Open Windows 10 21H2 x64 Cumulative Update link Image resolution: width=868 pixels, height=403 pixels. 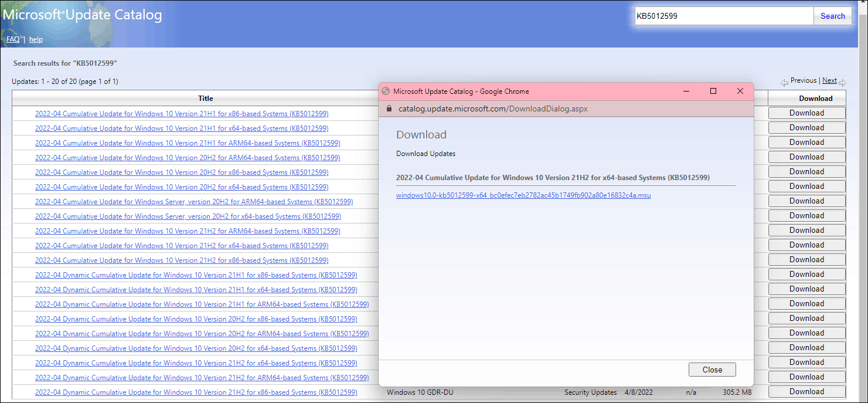pos(182,246)
